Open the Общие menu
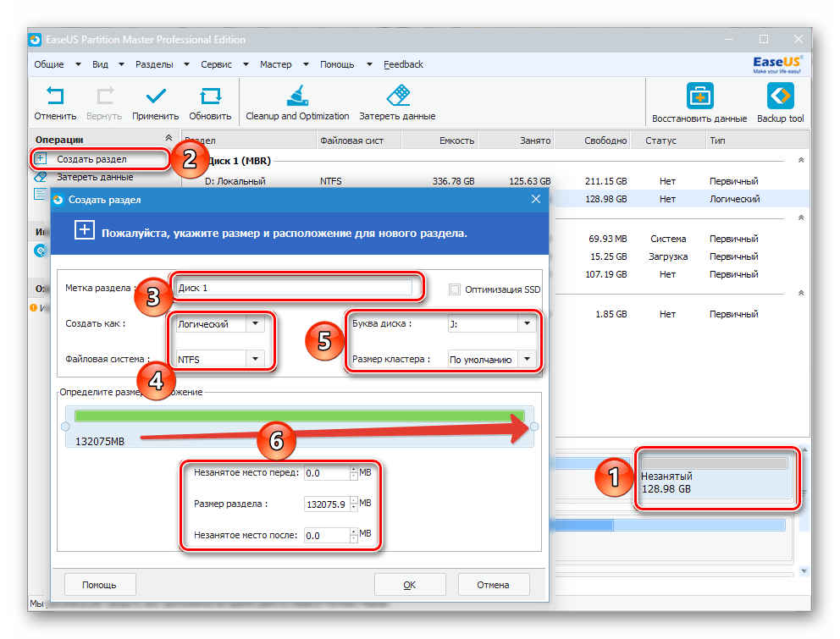The height and width of the screenshot is (639, 840). 49,64
